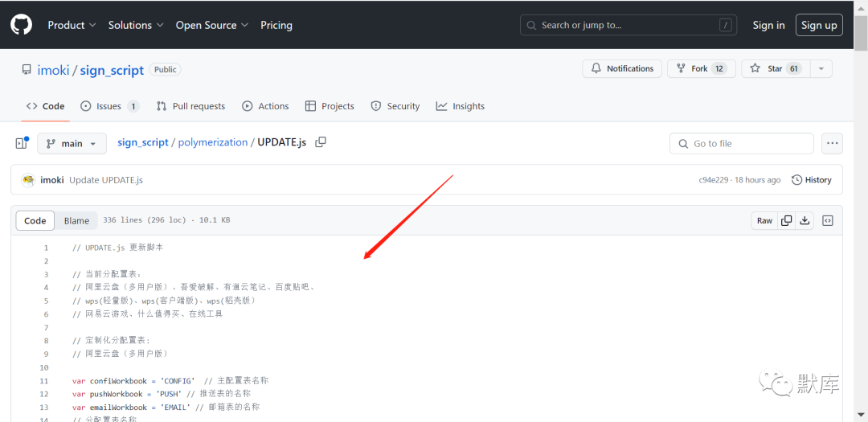
Task: Select line number 11
Action: [44, 380]
